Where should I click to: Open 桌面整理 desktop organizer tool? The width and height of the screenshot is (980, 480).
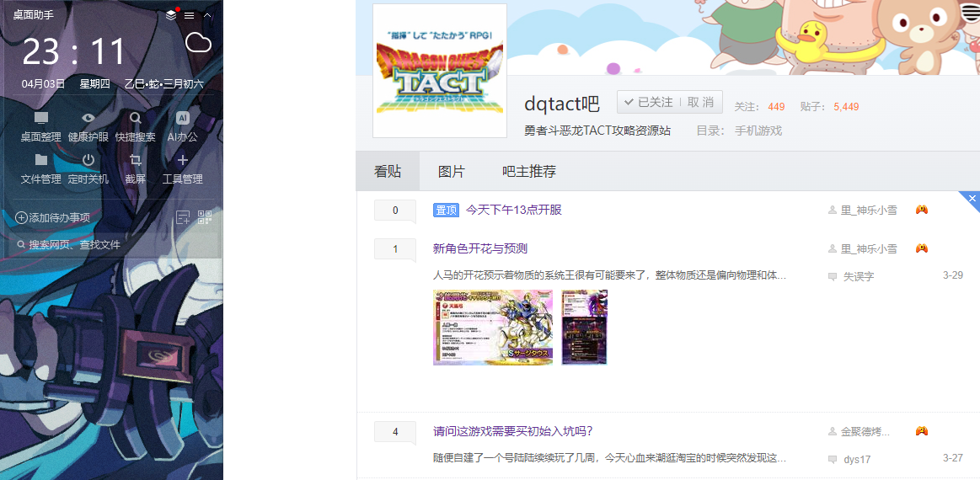point(41,127)
